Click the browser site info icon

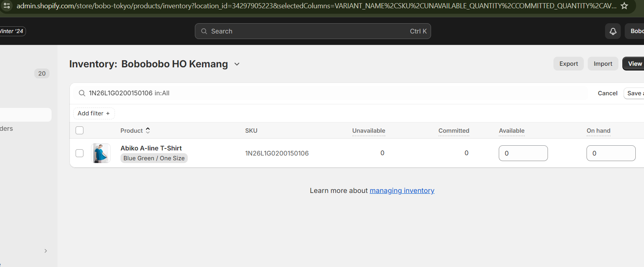(x=7, y=6)
